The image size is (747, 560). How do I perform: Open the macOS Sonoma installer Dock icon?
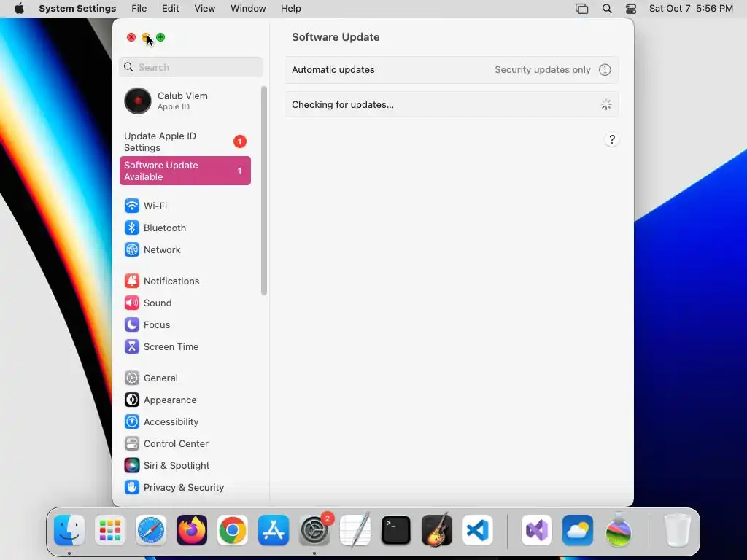pyautogui.click(x=619, y=530)
